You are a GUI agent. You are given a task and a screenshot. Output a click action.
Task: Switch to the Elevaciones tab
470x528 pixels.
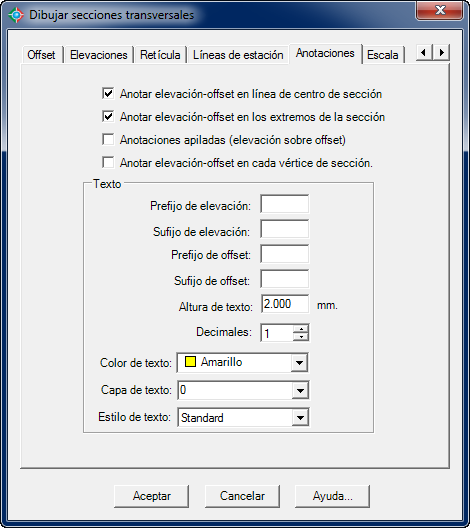(99, 55)
